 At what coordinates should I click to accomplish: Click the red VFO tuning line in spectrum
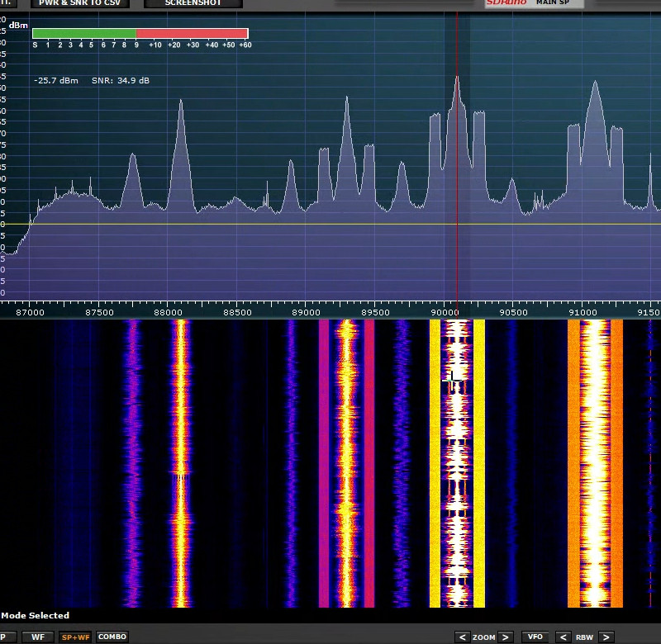coord(457,156)
